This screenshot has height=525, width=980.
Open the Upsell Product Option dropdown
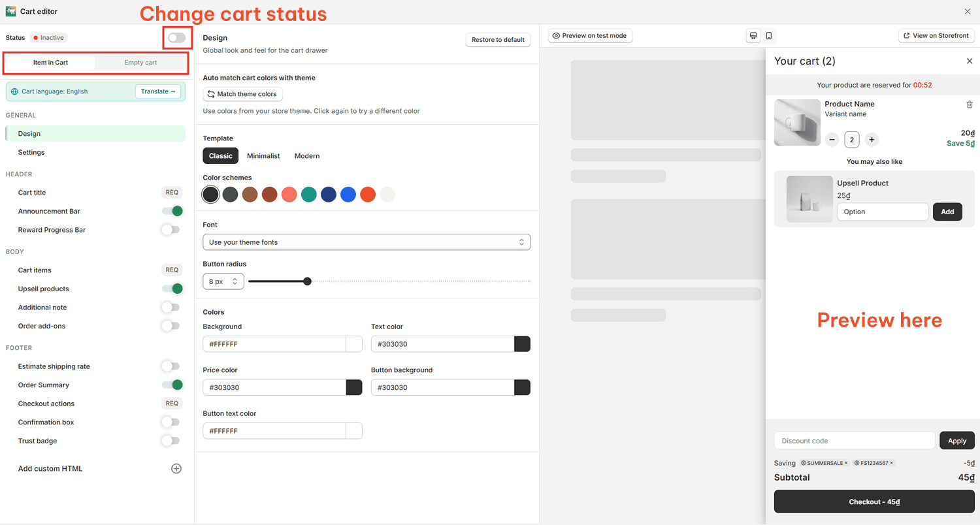coord(883,212)
